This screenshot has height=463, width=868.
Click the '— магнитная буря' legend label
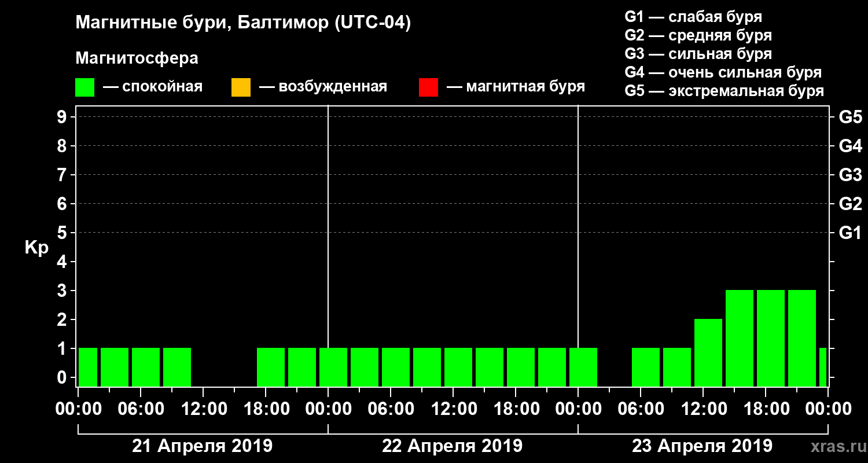(x=516, y=87)
